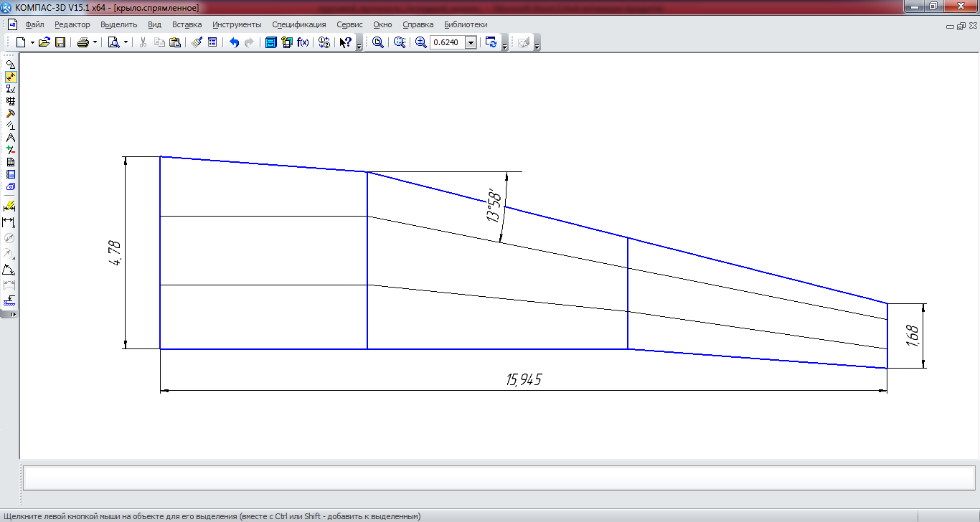Image resolution: width=980 pixels, height=522 pixels.
Task: Switch to the Measurements compass panel
Action: tap(10, 138)
